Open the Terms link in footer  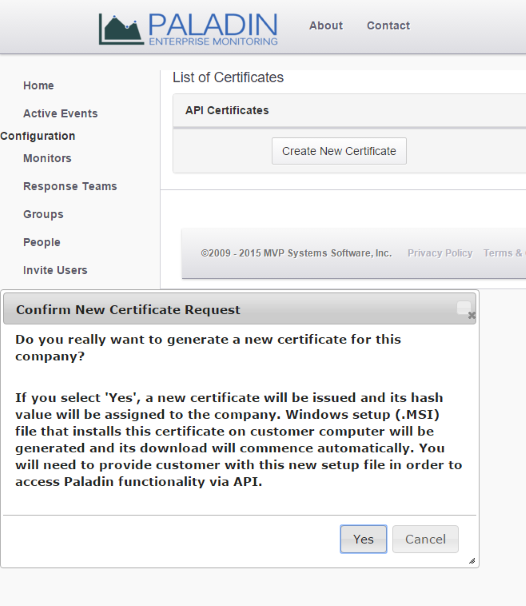pos(504,253)
